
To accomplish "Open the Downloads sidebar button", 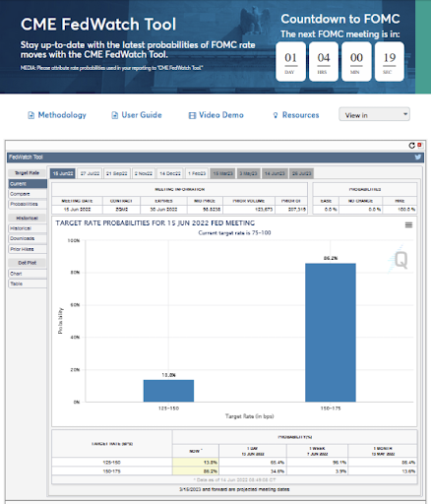I will click(28, 238).
